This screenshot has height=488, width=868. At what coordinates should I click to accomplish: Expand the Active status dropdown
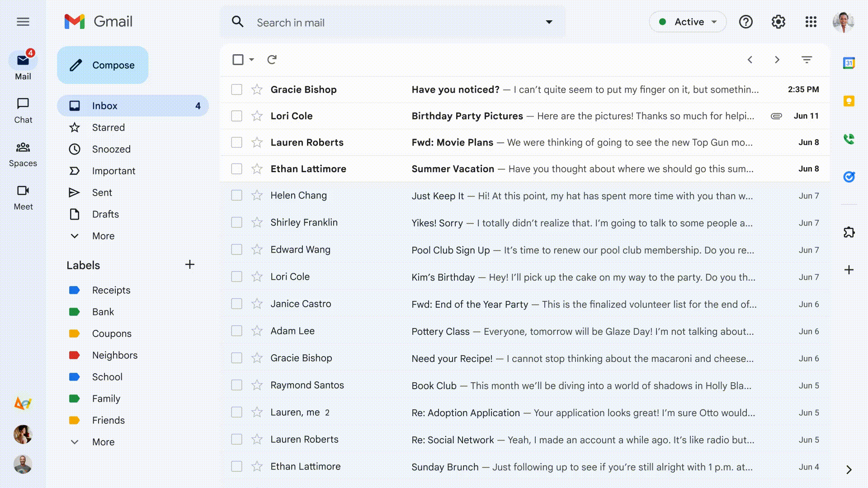point(688,22)
